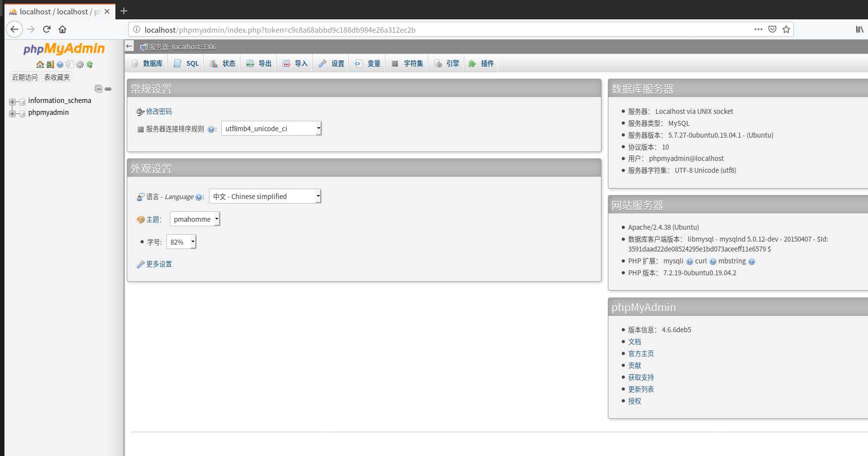Open the 插件 tab
This screenshot has width=868, height=456.
[x=481, y=63]
